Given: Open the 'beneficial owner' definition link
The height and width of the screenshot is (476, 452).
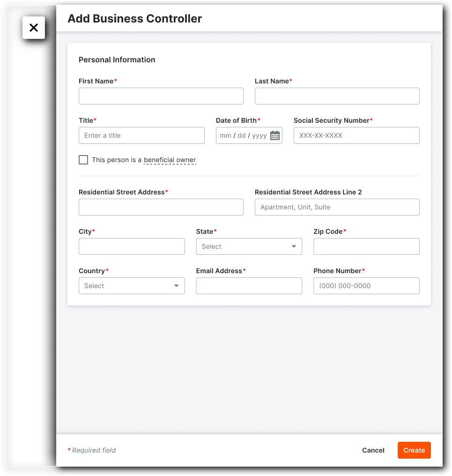Looking at the screenshot, I should (170, 160).
